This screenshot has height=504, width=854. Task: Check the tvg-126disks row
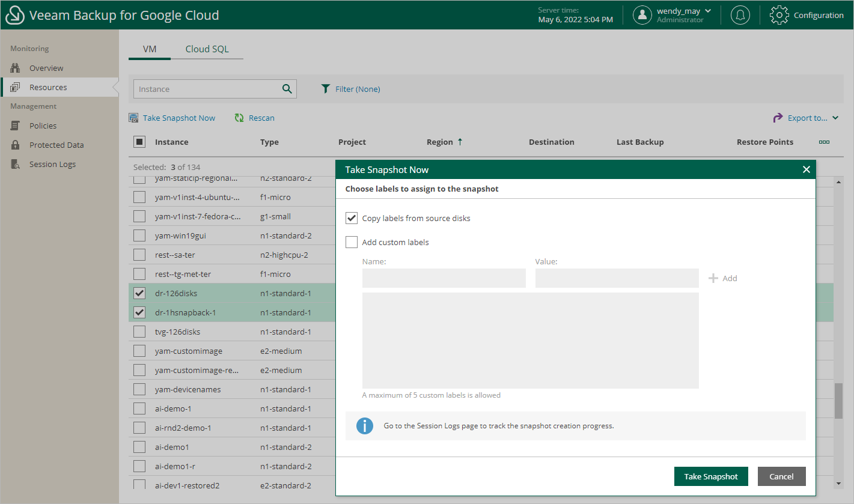139,332
